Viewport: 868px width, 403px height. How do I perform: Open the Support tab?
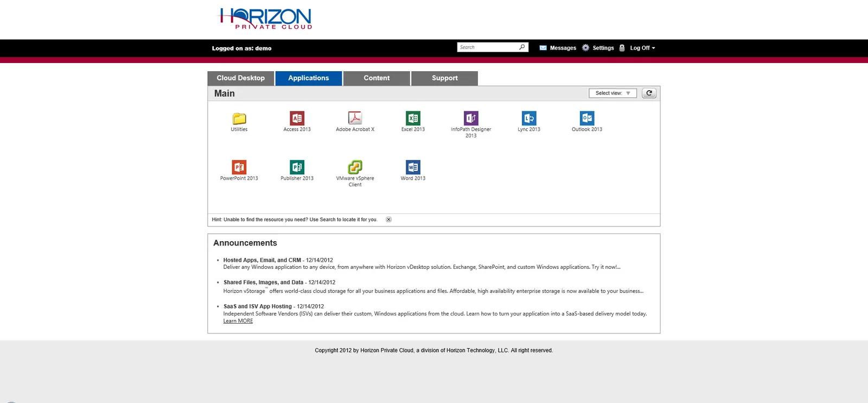(x=445, y=78)
